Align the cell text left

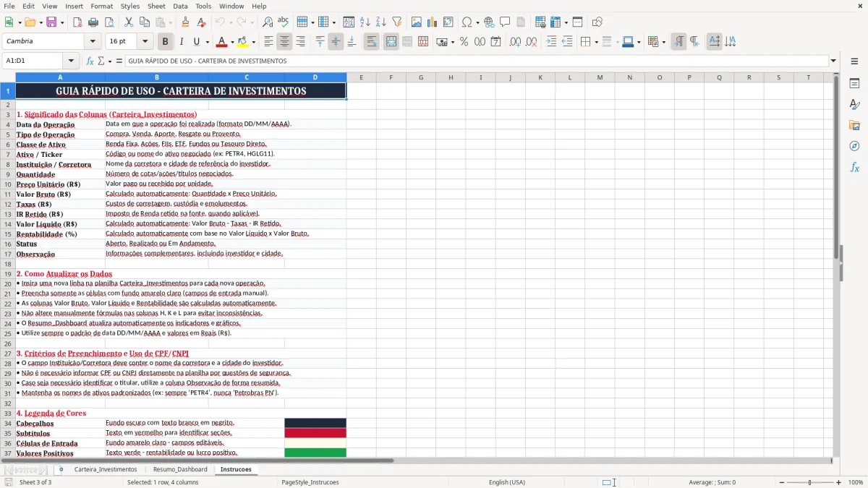(x=268, y=42)
